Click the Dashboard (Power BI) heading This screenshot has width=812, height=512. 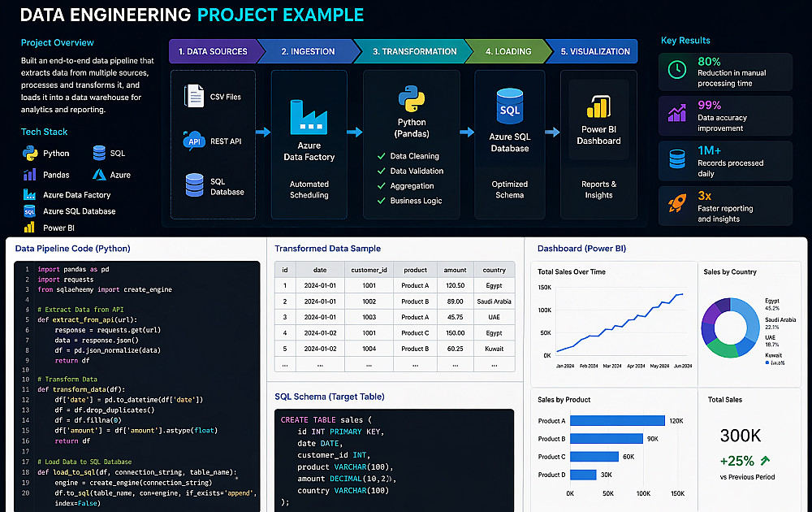pyautogui.click(x=581, y=248)
